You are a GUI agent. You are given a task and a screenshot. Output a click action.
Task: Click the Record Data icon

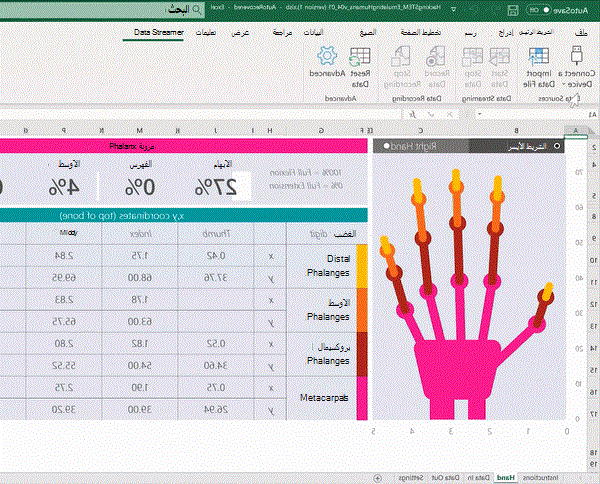[x=436, y=56]
